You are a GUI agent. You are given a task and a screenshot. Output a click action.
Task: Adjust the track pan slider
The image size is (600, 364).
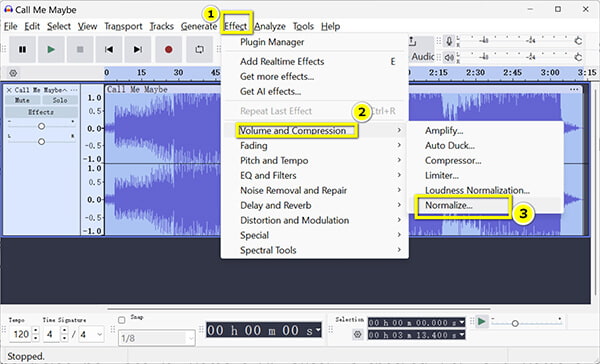41,142
